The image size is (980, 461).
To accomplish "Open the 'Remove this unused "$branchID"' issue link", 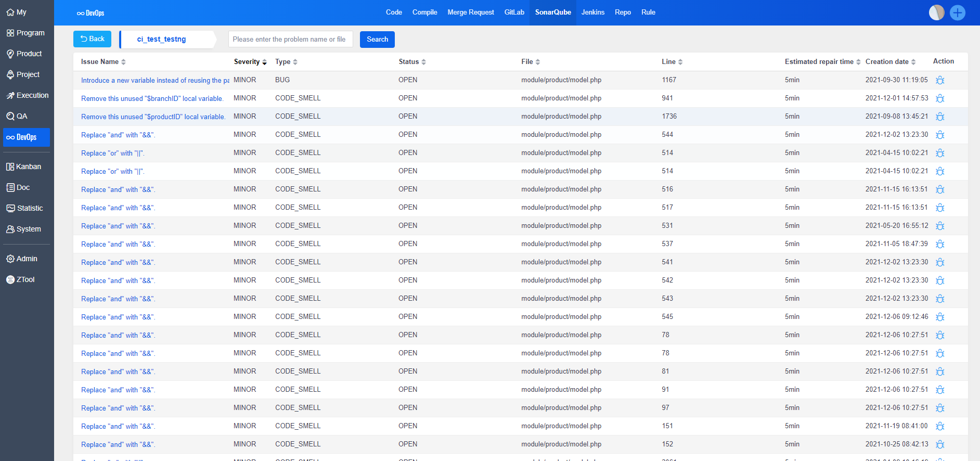I will (x=152, y=98).
